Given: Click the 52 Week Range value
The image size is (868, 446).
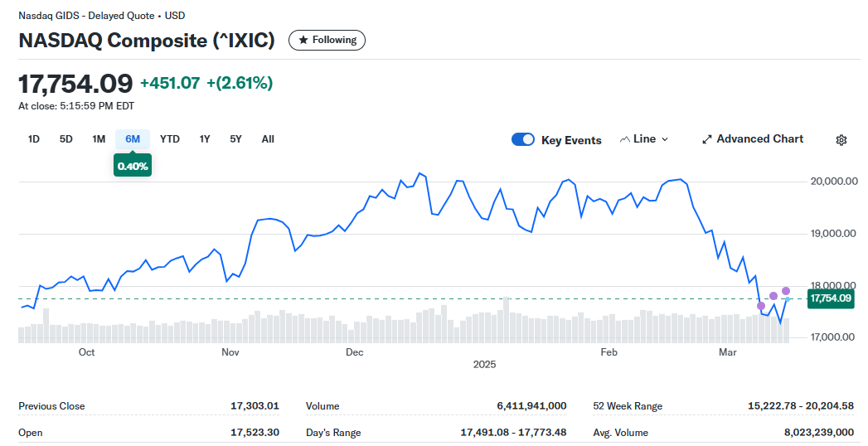Looking at the screenshot, I should [x=801, y=406].
